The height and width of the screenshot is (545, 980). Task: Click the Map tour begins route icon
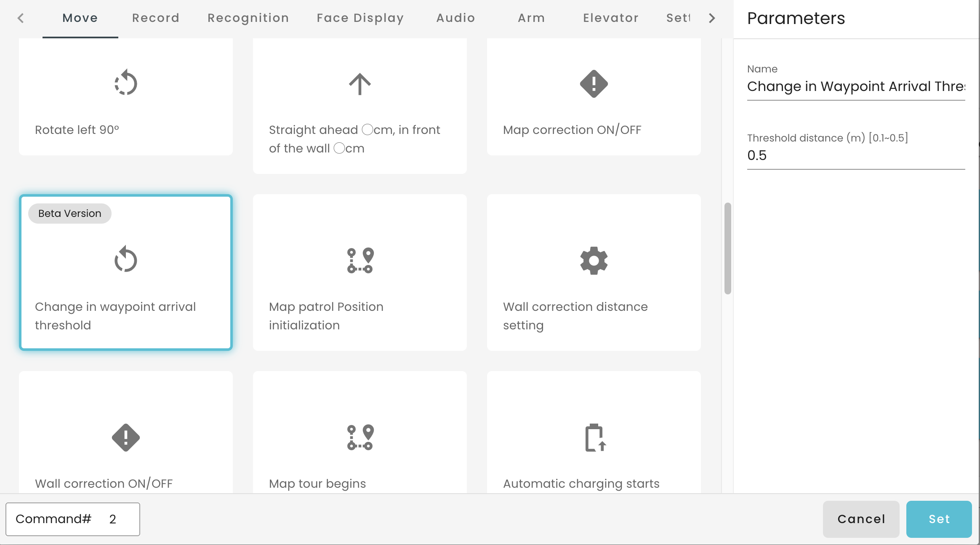(360, 437)
